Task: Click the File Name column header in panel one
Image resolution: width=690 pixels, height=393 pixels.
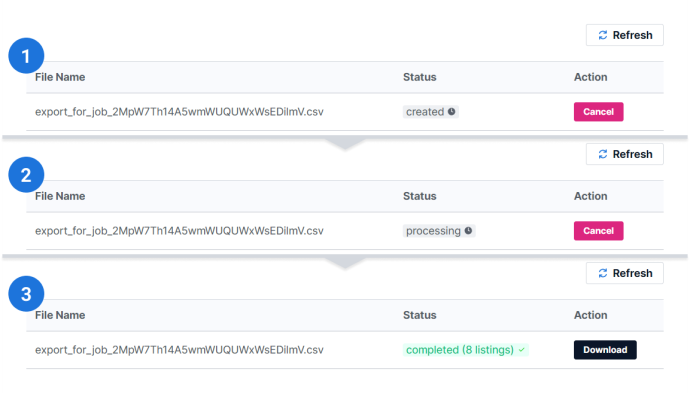Action: coord(60,77)
